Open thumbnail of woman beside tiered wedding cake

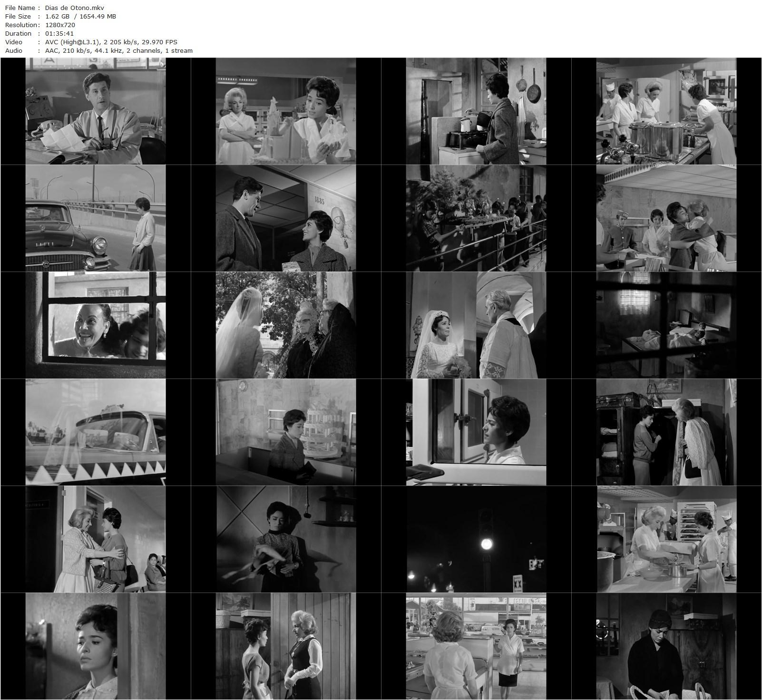point(285,432)
